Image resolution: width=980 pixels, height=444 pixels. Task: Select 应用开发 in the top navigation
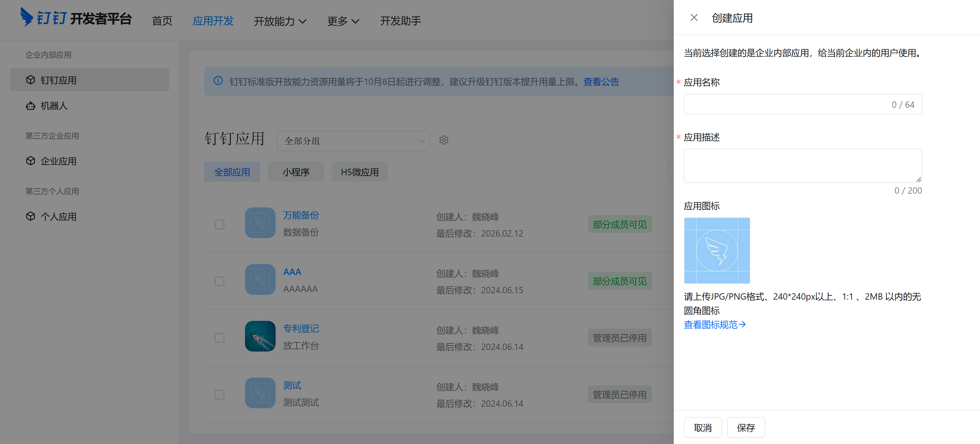tap(213, 21)
